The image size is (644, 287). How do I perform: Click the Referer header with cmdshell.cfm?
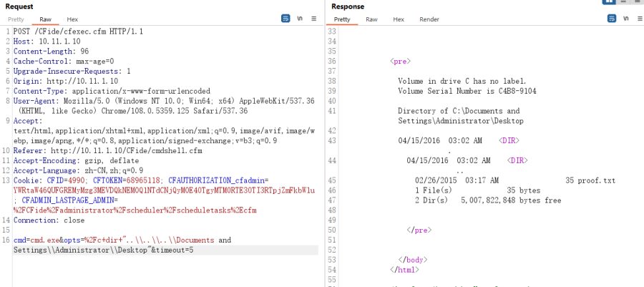(x=107, y=151)
